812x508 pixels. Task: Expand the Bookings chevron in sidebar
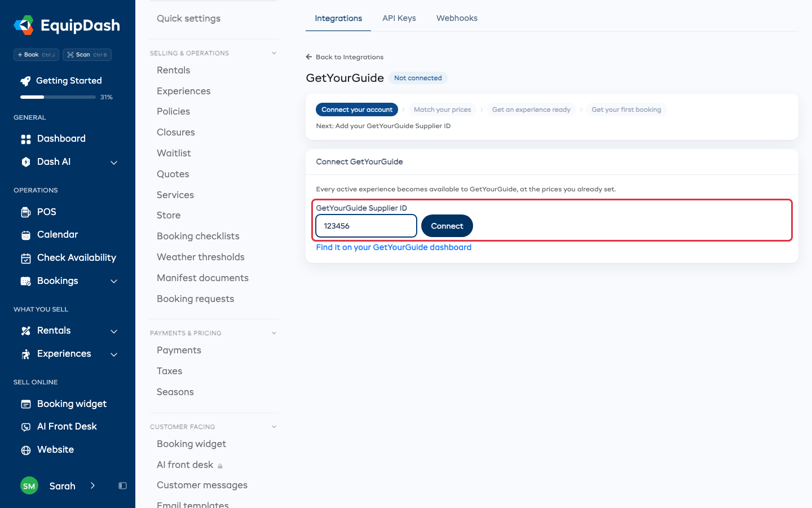114,281
